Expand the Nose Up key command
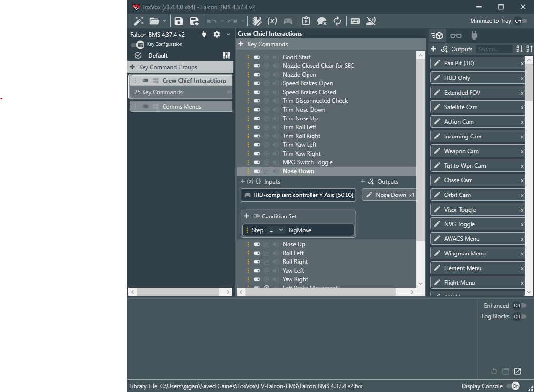The height and width of the screenshot is (392, 534). pyautogui.click(x=294, y=244)
